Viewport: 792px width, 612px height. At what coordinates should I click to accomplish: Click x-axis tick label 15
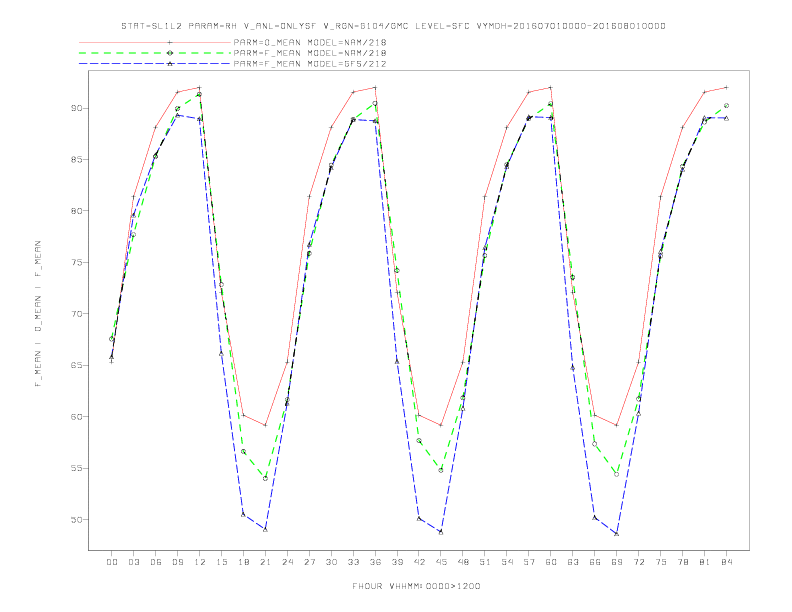tap(221, 562)
